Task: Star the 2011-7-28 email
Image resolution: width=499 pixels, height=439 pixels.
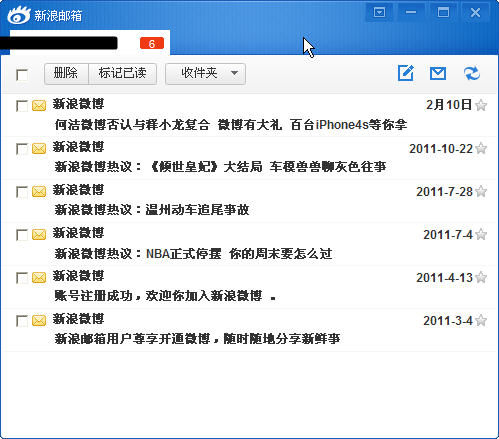Action: click(481, 191)
